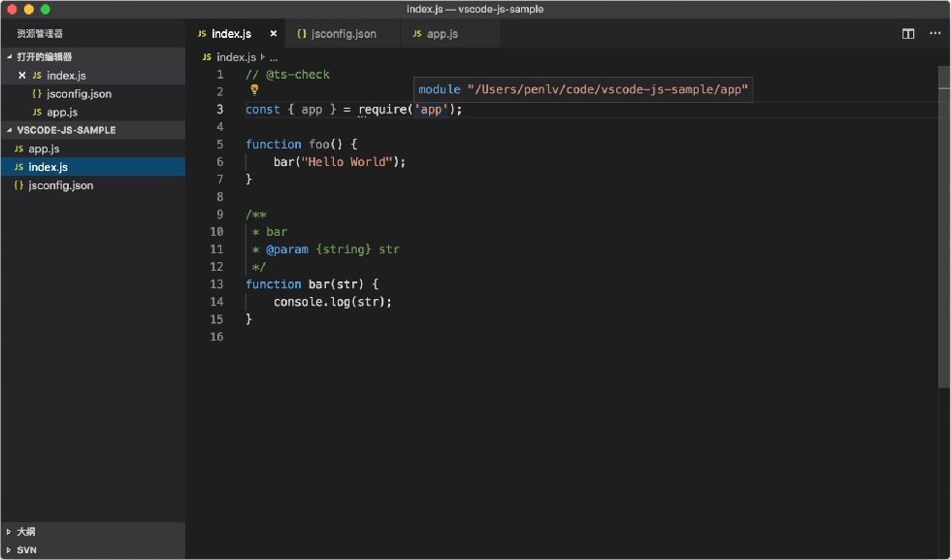
Task: Select app.js in VSCODE-JS-SAMPLE folder
Action: click(x=93, y=148)
